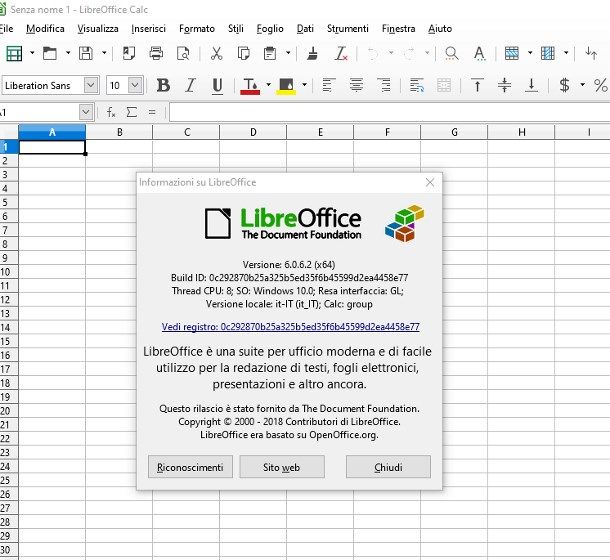Image resolution: width=610 pixels, height=560 pixels.
Task: Click the New spreadsheet icon
Action: (x=14, y=53)
